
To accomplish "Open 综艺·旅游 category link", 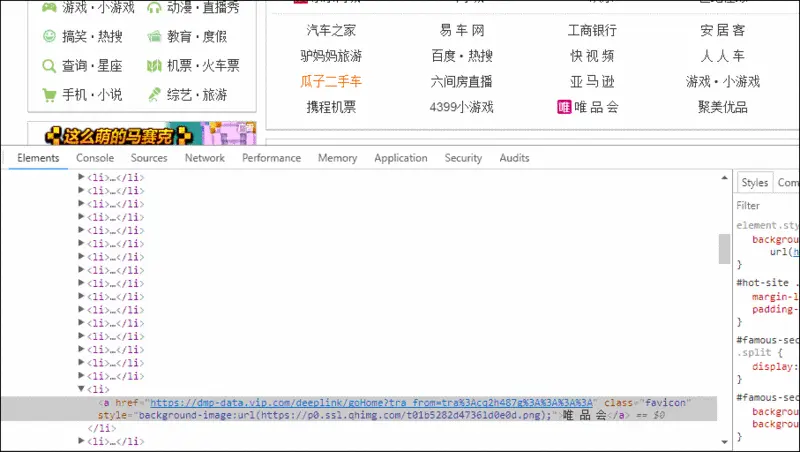I will 197,95.
